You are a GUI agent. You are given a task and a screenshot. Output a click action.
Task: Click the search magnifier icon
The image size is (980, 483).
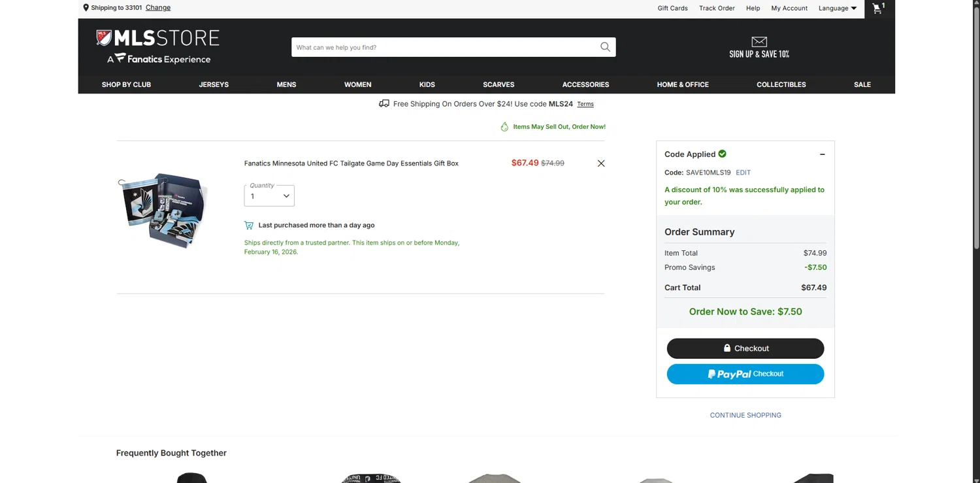pyautogui.click(x=605, y=47)
